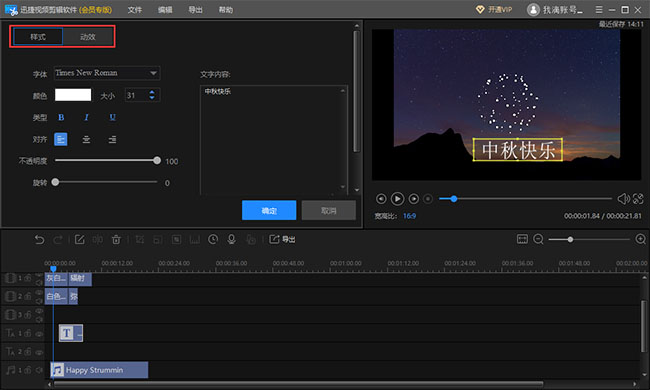Click the fit timeline to window icon
The height and width of the screenshot is (390, 650).
(x=522, y=239)
